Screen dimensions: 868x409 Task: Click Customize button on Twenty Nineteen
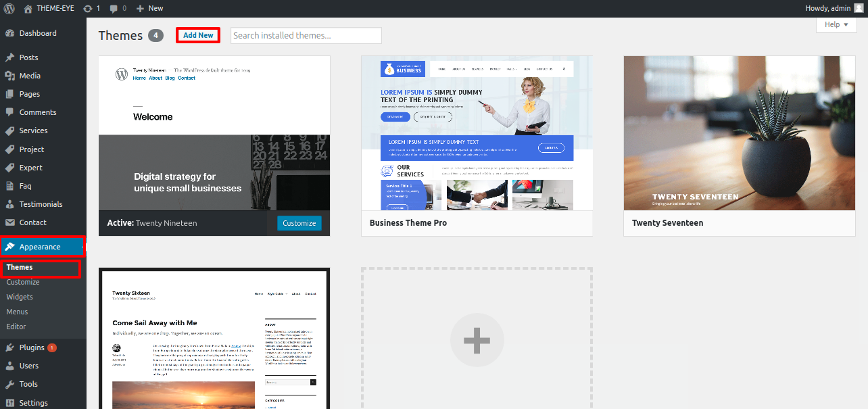pos(299,223)
